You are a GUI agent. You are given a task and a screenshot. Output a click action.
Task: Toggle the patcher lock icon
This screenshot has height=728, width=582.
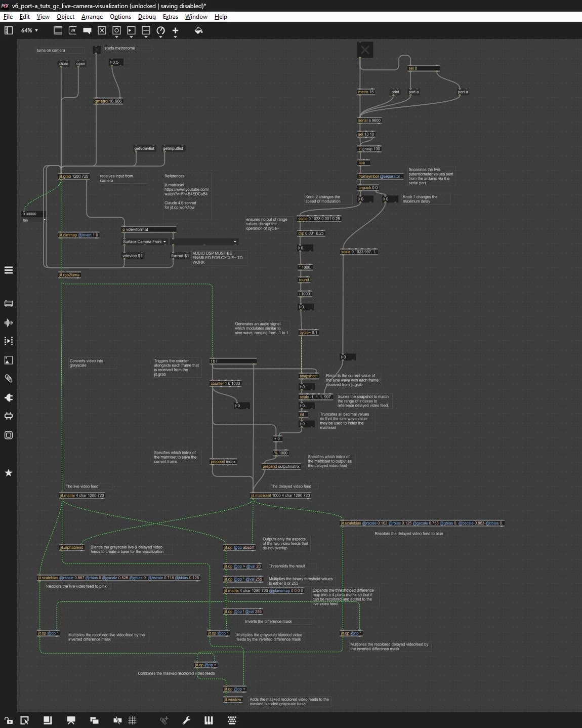coord(9,720)
